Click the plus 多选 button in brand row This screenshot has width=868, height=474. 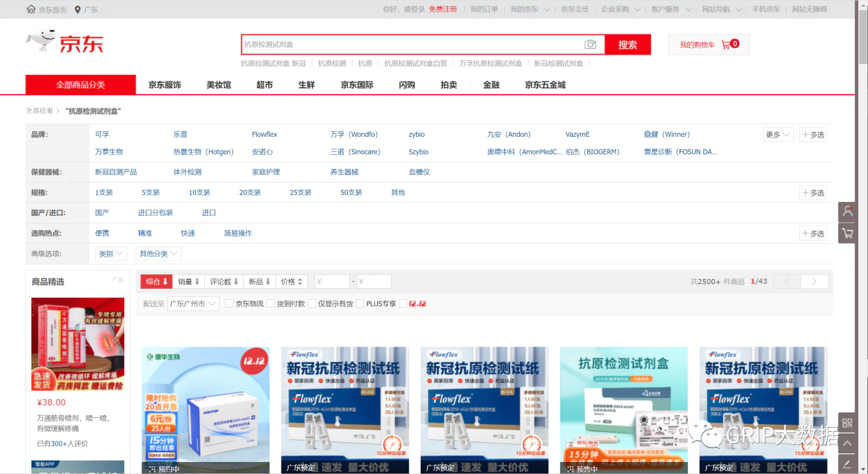coord(813,134)
